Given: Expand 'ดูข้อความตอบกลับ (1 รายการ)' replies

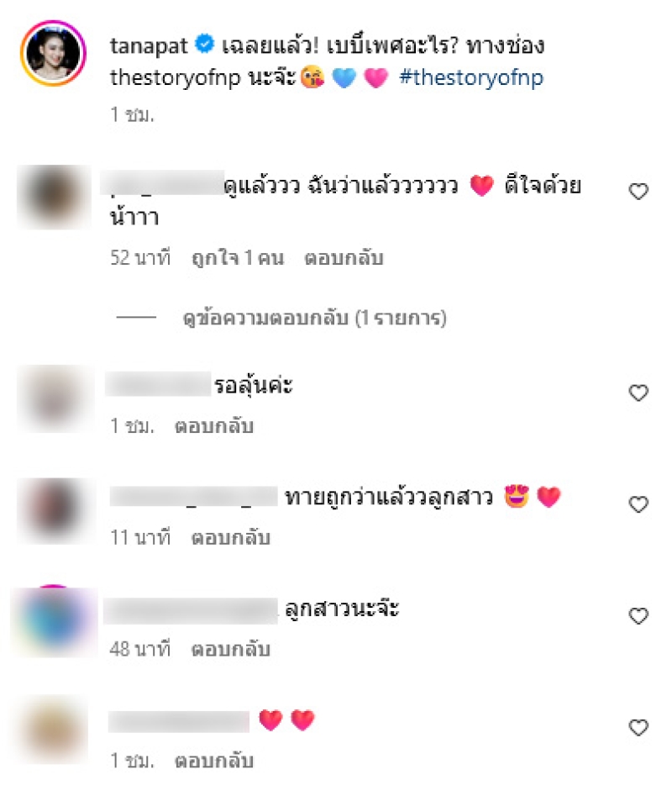Looking at the screenshot, I should [314, 318].
